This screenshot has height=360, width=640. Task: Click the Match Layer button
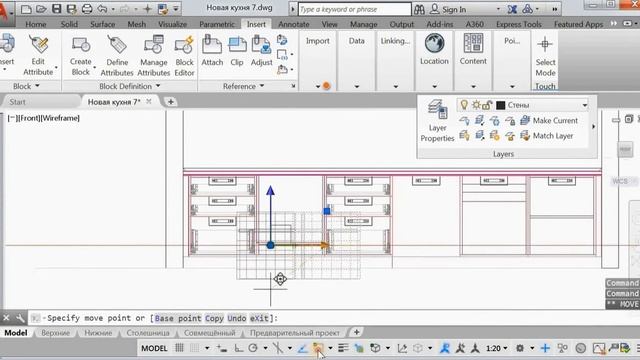point(547,136)
